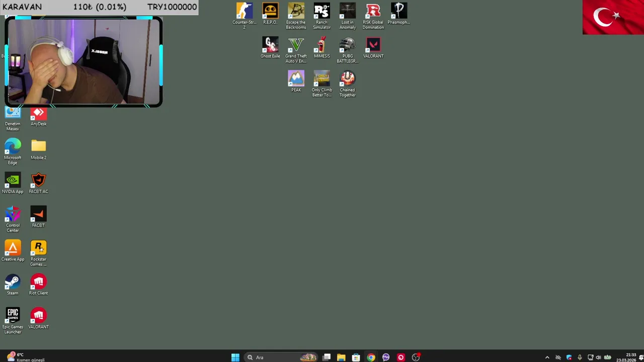Select the VALORANT icon next to PUBG

pos(373,48)
